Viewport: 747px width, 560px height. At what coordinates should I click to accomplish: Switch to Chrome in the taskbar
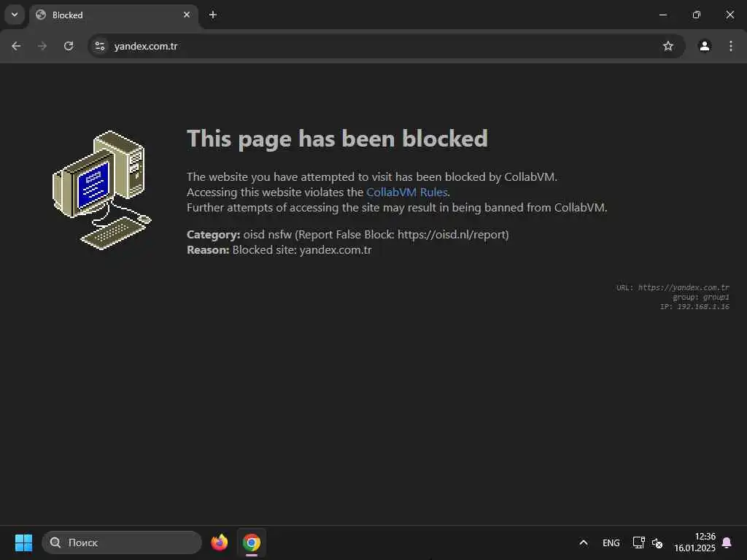(x=252, y=542)
